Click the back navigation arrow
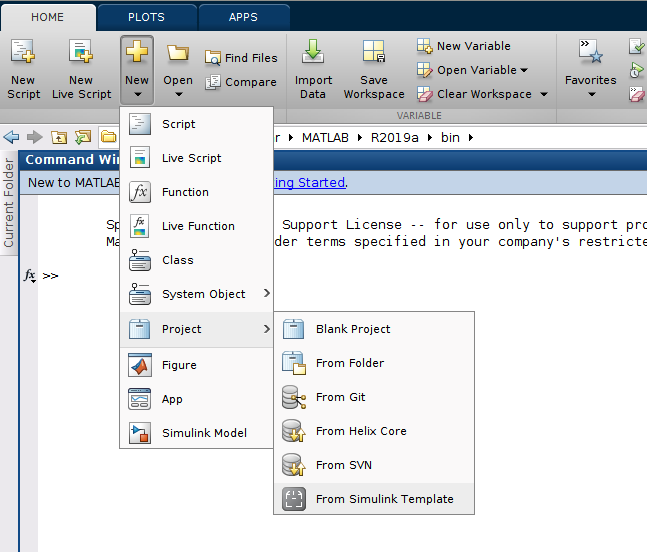 [x=12, y=137]
